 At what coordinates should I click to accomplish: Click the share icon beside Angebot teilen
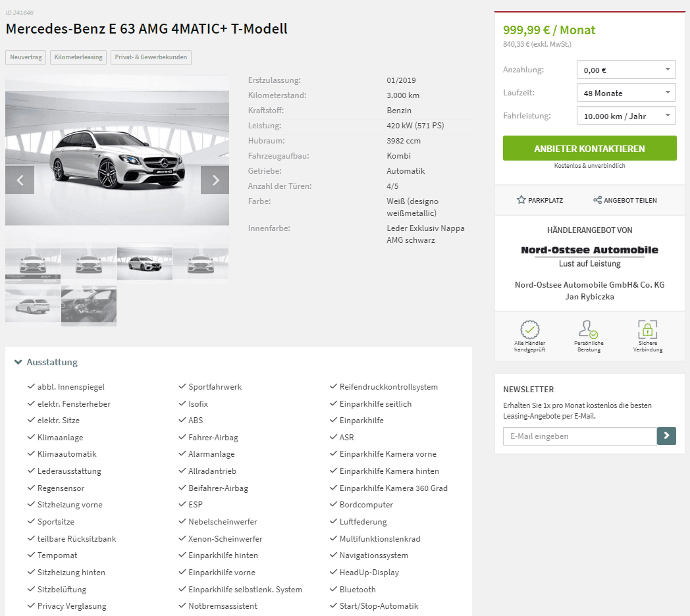point(597,200)
